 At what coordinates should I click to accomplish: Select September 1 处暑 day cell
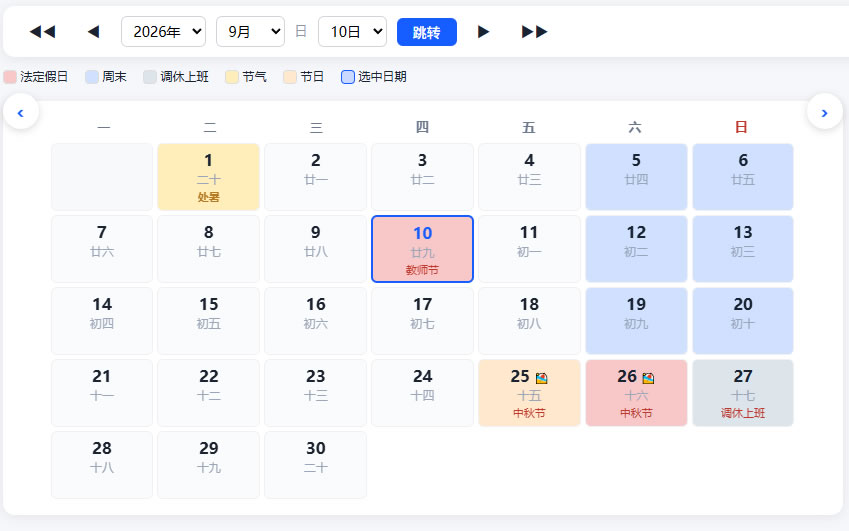coord(208,177)
